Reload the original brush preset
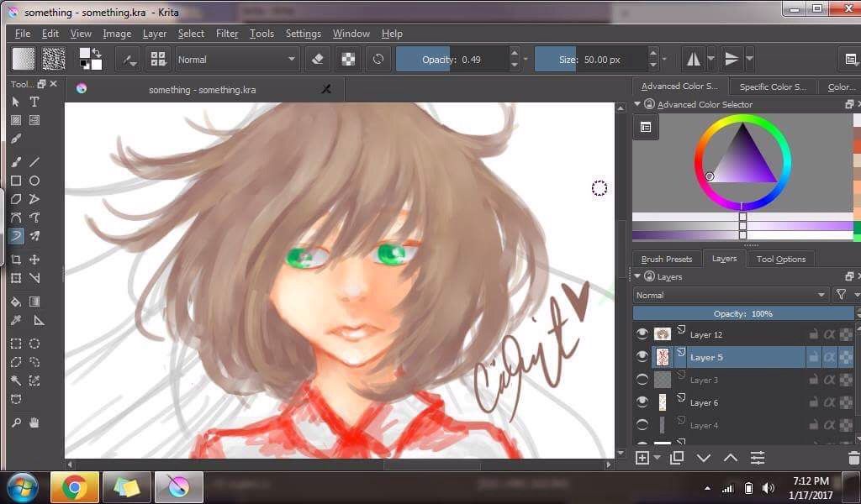This screenshot has height=504, width=861. [378, 60]
